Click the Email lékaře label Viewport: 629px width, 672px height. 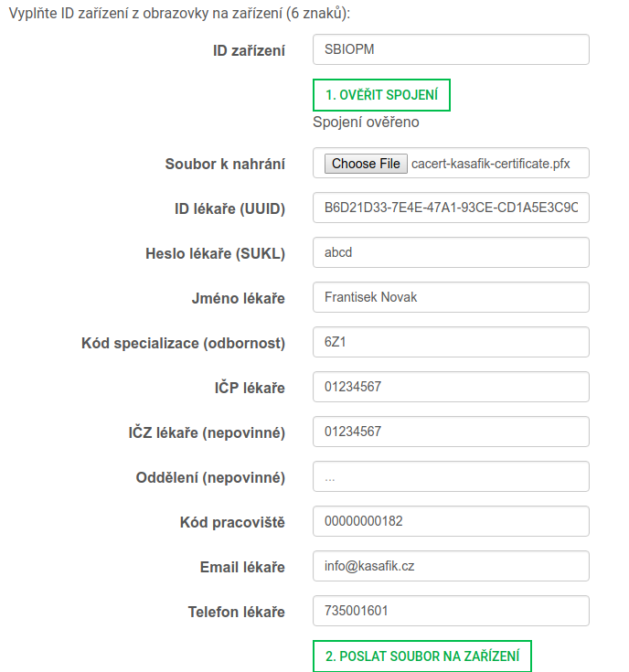coord(242,567)
